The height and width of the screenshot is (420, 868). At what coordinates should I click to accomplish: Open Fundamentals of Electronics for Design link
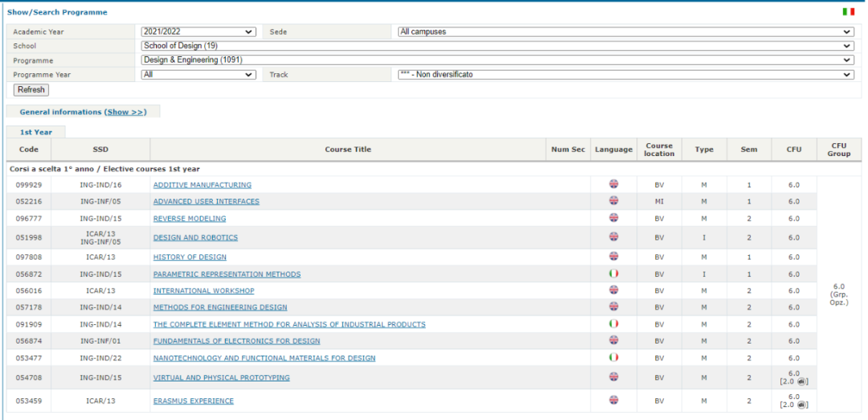(x=236, y=341)
